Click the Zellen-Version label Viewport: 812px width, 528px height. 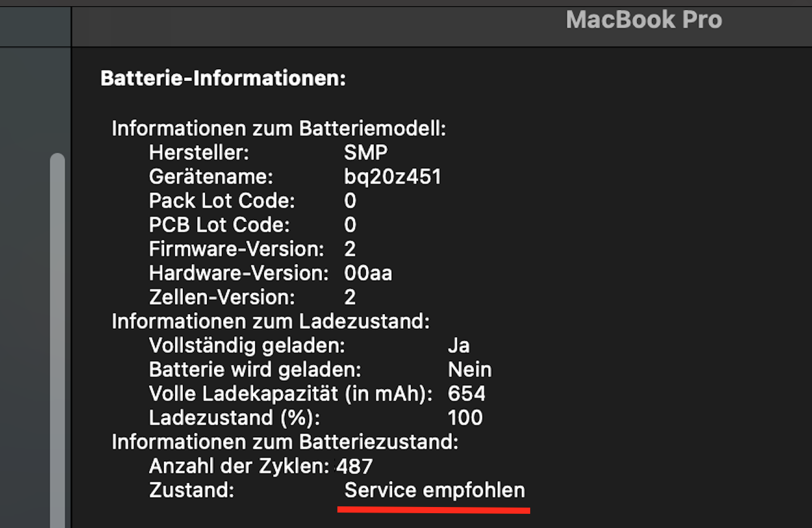click(222, 297)
